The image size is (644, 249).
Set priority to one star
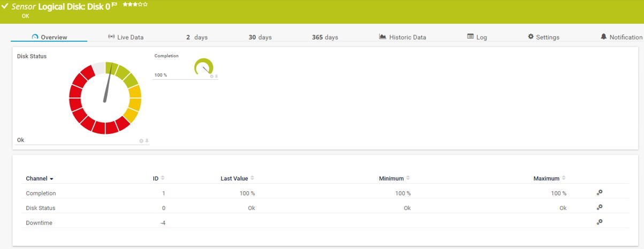(x=125, y=4)
